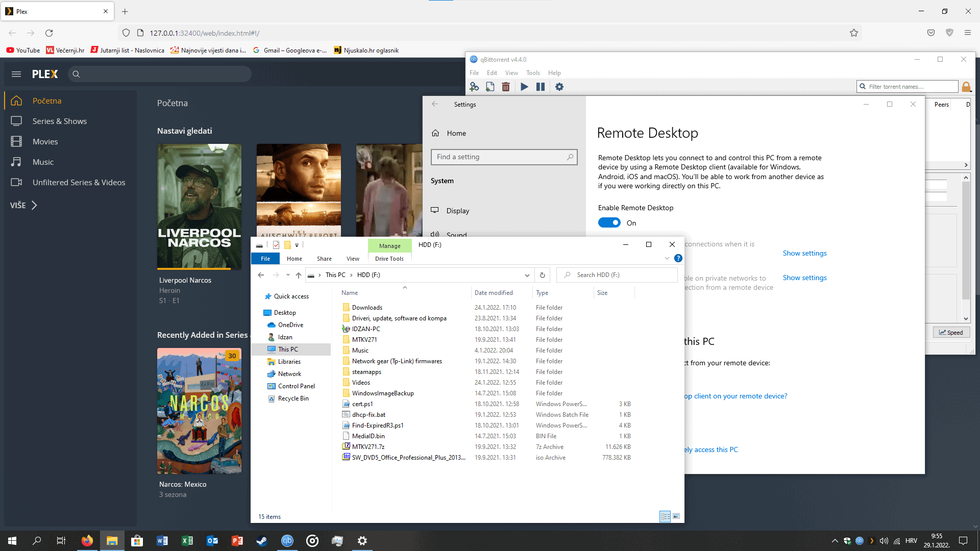
Task: Open the Explorer address bar history dropdown
Action: point(527,275)
